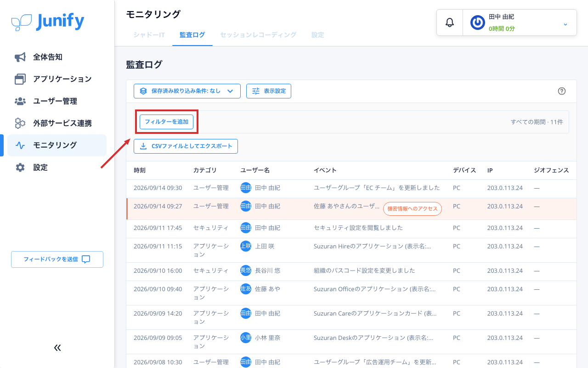Click timestamp 2026/09/08 10:30
Screen dimensions: 588x368
158,362
